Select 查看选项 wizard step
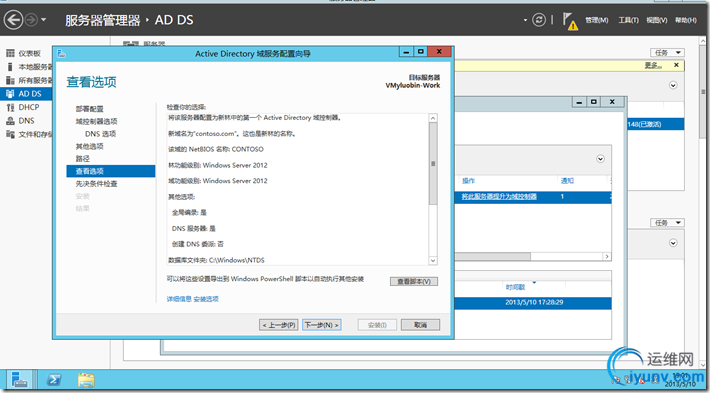Viewport: 710px width, 393px height. pyautogui.click(x=110, y=171)
